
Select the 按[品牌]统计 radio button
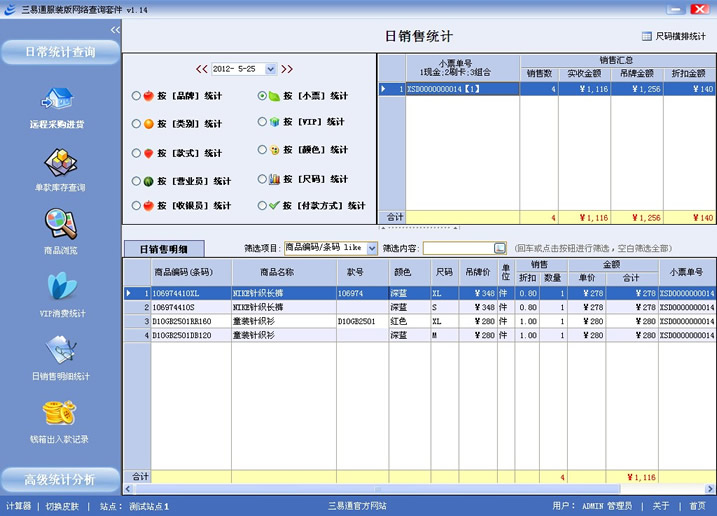coord(136,96)
